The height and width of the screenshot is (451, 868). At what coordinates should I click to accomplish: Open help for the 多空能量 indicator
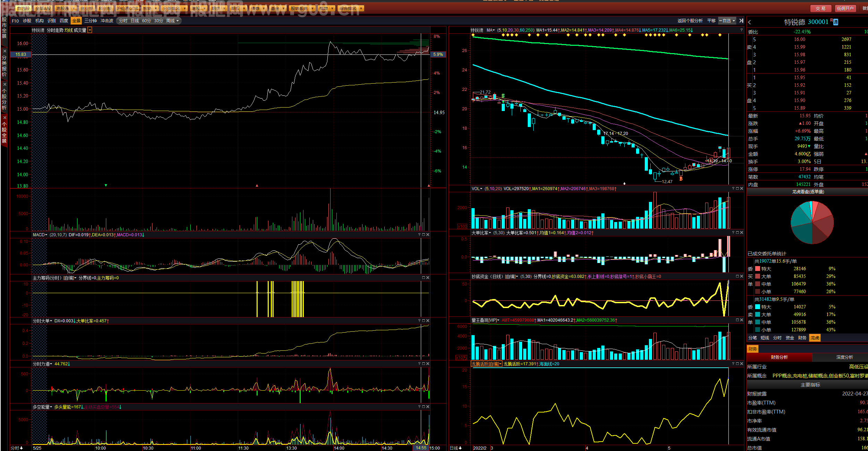(419, 407)
